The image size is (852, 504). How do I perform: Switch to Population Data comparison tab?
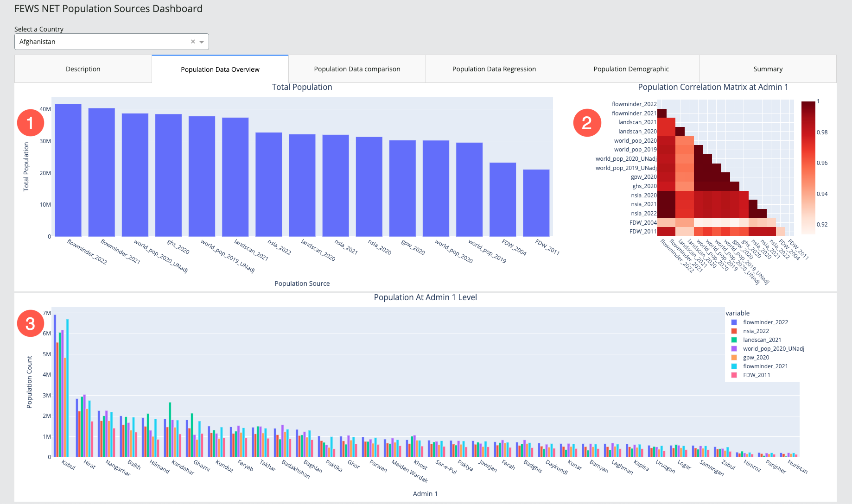point(357,69)
